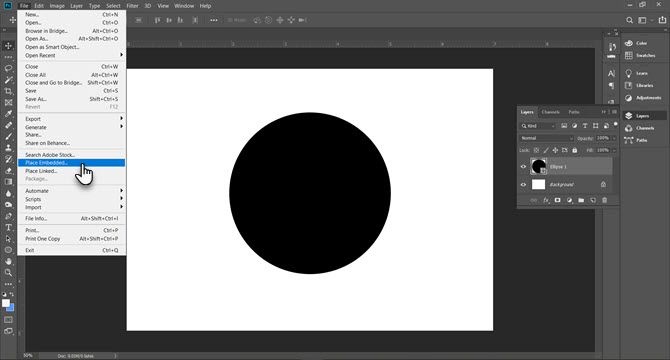670x360 pixels.
Task: Select the Eraser tool
Action: tap(8, 170)
